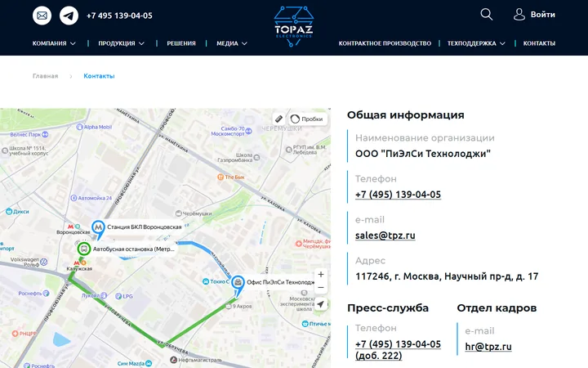Click the user profile icon
Viewport: 588px width, 368px height.
click(519, 15)
